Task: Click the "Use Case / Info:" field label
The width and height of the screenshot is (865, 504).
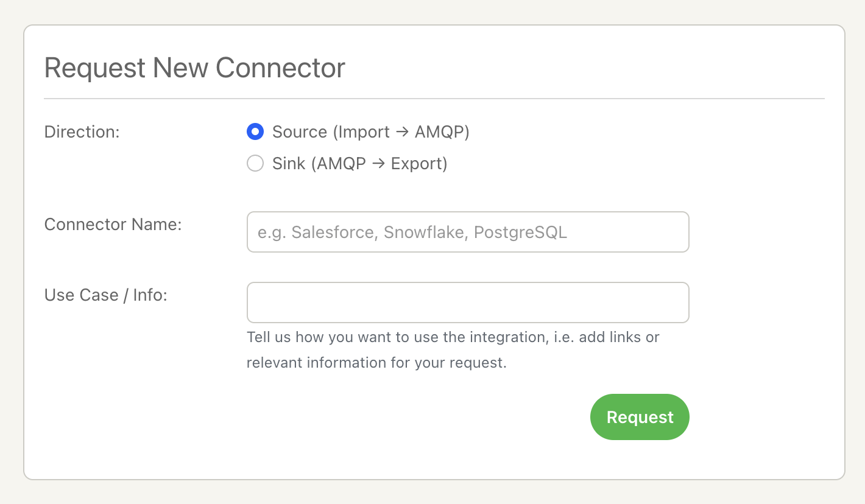Action: pos(106,295)
